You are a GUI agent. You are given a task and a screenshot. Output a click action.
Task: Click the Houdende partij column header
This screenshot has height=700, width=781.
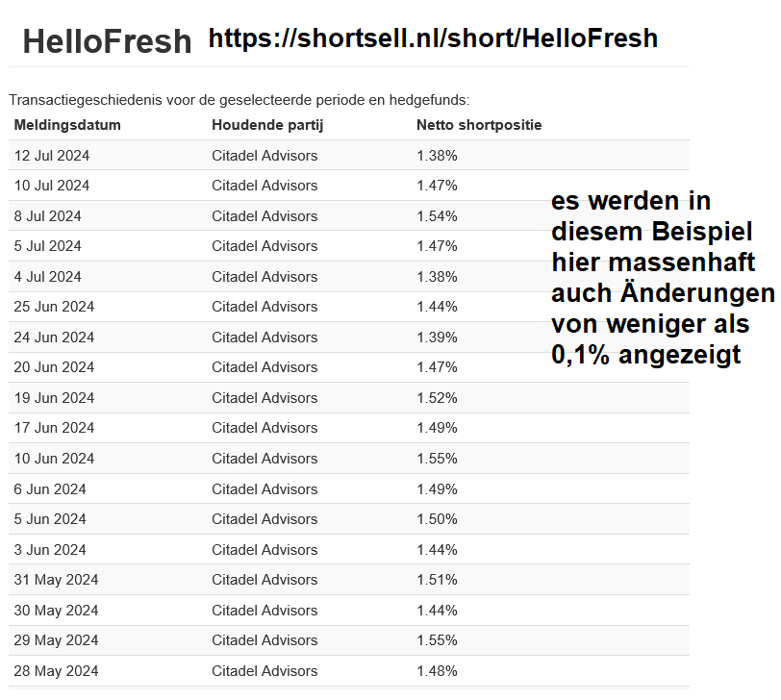coord(268,125)
